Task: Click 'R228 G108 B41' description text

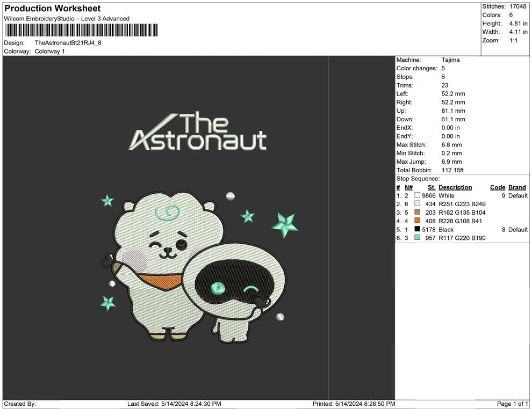Action: pos(460,221)
